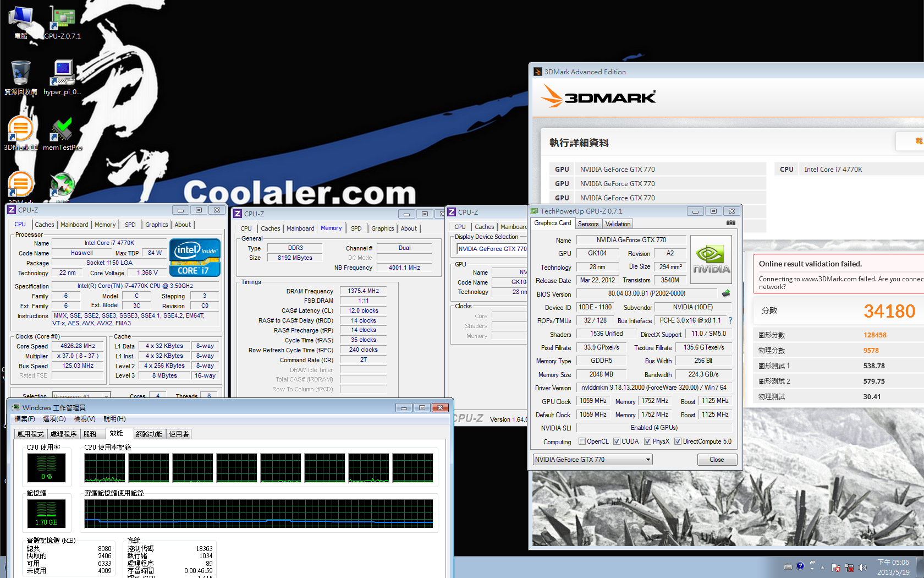Click the Close button in GPU-Z
This screenshot has width=924, height=578.
pyautogui.click(x=717, y=460)
